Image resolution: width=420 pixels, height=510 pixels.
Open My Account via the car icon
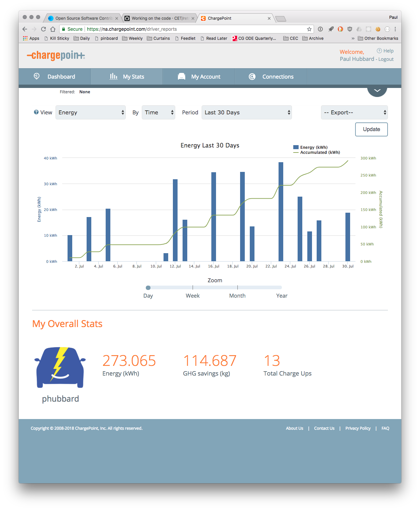[x=181, y=76]
